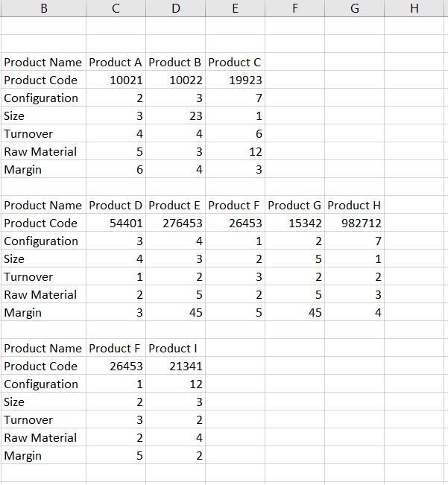Click column H header
The image size is (448, 485).
(x=414, y=8)
